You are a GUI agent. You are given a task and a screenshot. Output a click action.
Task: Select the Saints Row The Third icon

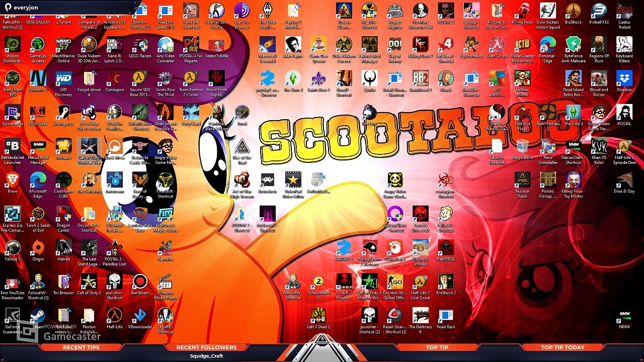point(166,83)
